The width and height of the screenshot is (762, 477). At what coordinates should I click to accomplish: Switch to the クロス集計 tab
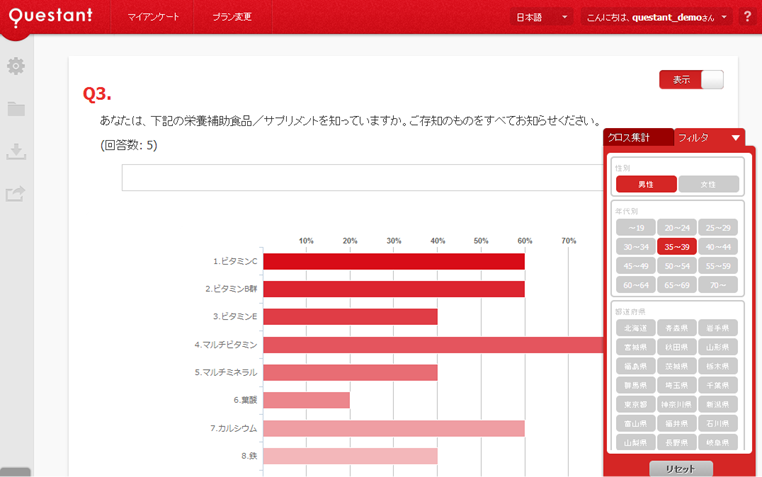pyautogui.click(x=638, y=138)
